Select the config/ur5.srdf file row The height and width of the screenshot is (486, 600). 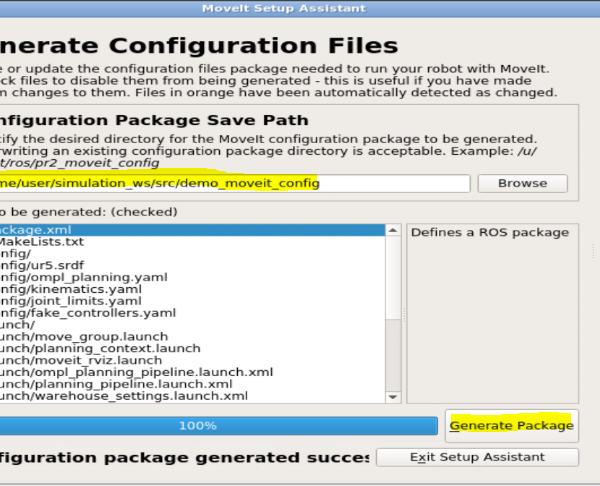[x=192, y=266]
